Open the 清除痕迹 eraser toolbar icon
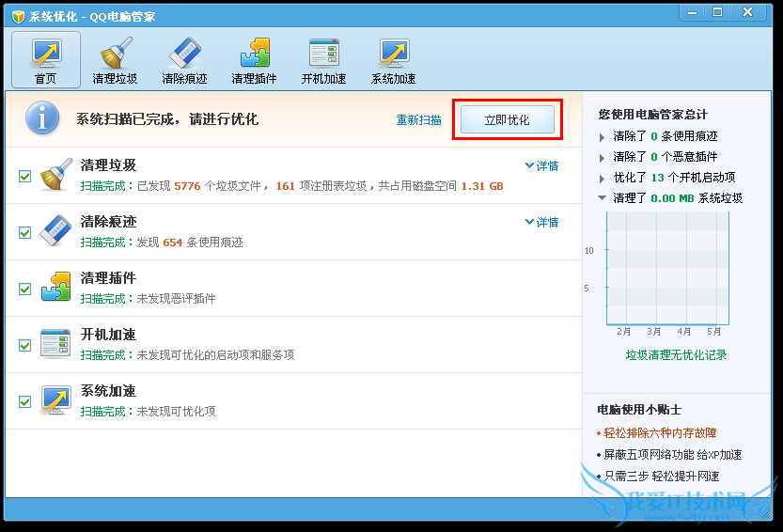Viewport: 783px width, 532px height. pyautogui.click(x=185, y=60)
